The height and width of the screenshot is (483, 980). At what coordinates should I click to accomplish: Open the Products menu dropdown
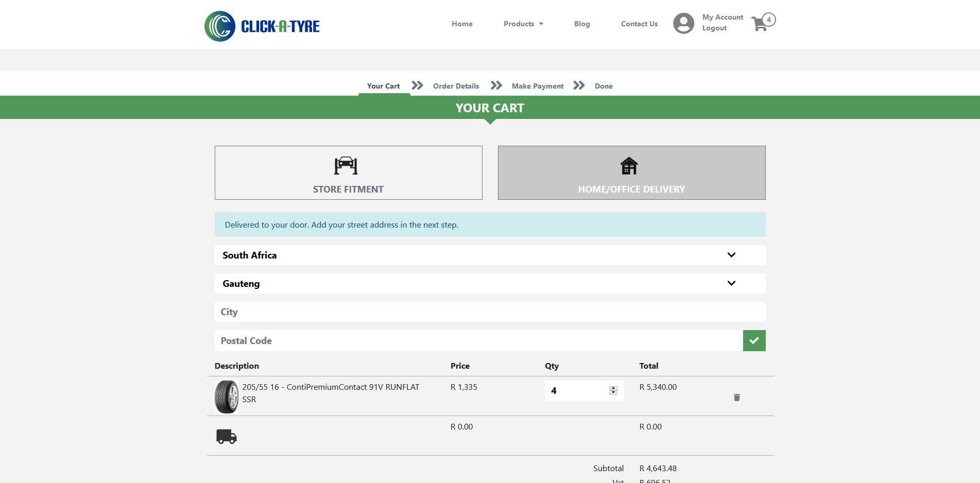523,24
